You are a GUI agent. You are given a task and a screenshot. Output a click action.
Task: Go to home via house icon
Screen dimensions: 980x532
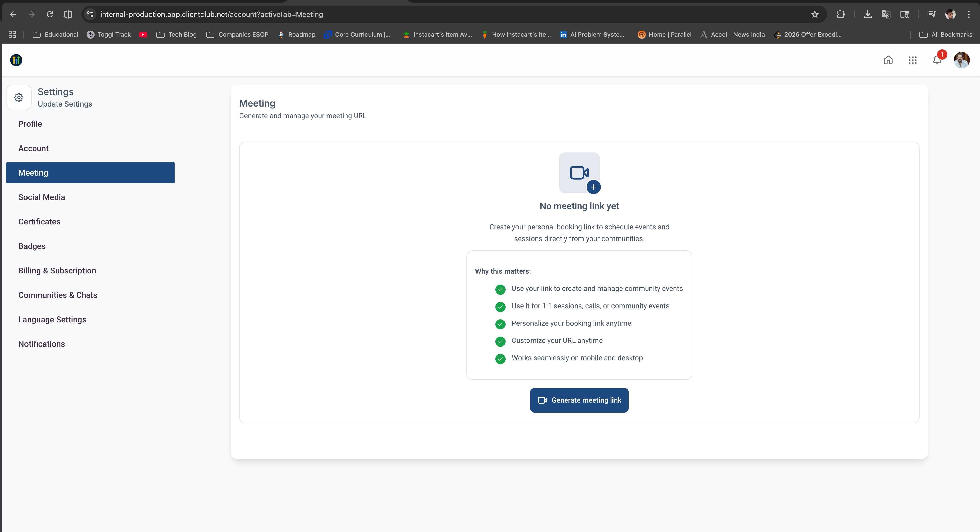888,60
